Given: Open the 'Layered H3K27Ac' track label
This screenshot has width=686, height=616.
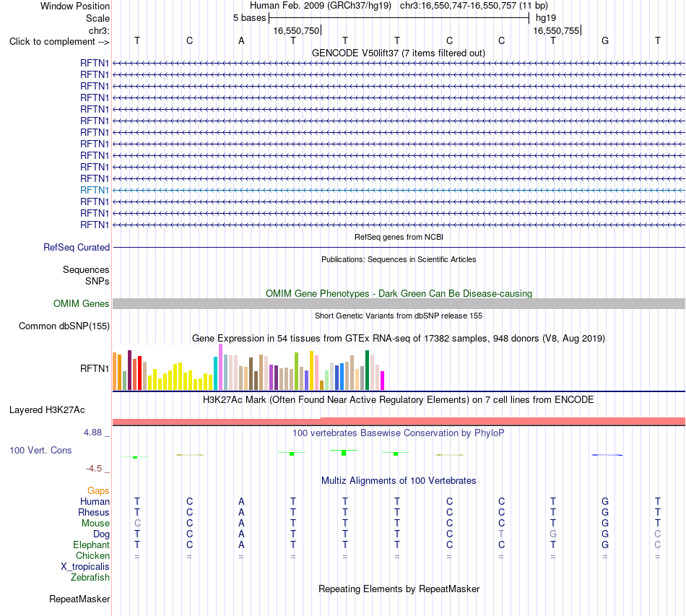Looking at the screenshot, I should pyautogui.click(x=47, y=410).
